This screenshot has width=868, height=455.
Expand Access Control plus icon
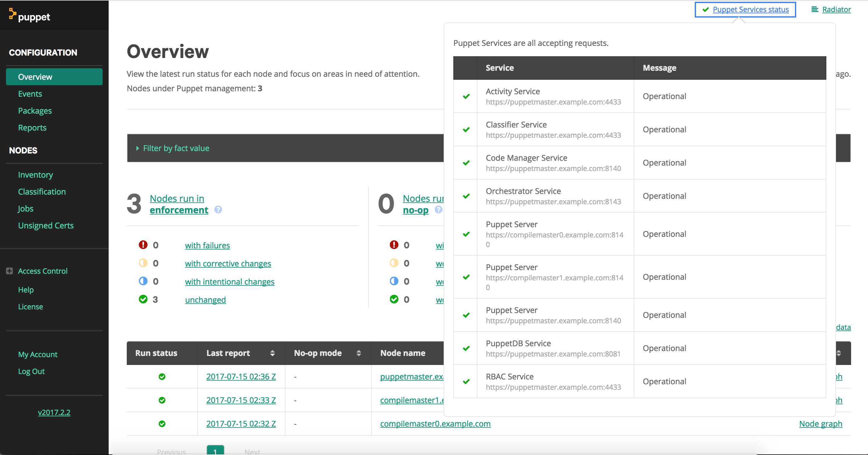[9, 271]
